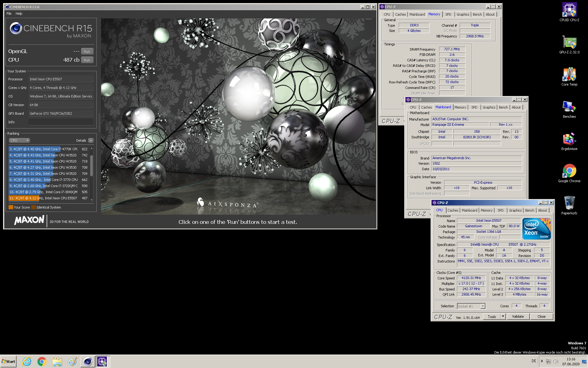Click orange Your Score legend swatch
The height and width of the screenshot is (368, 588).
(11, 207)
